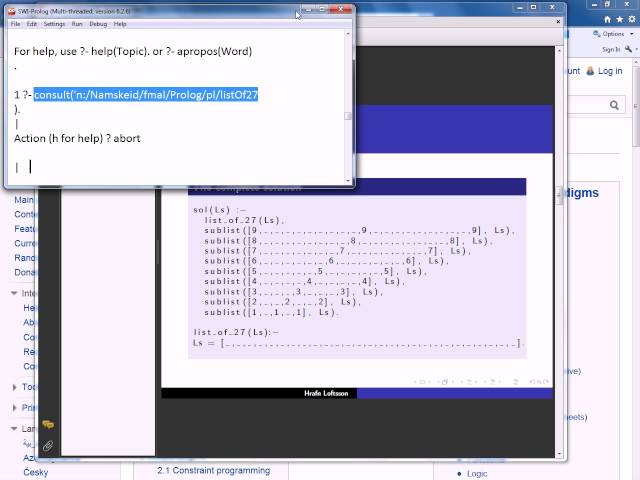The height and width of the screenshot is (480, 640).
Task: Click the 'Action (h for help) ? abort' line
Action: 77,138
